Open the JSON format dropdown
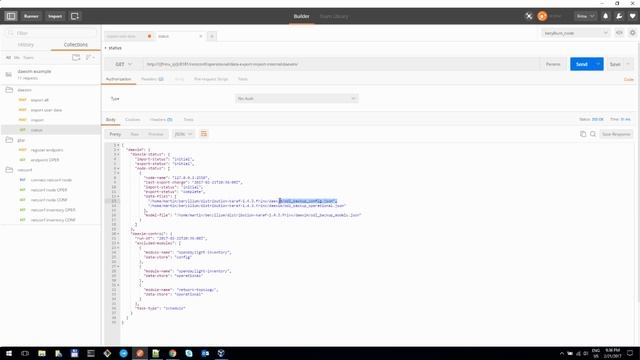The width and height of the screenshot is (640, 360). pyautogui.click(x=183, y=134)
